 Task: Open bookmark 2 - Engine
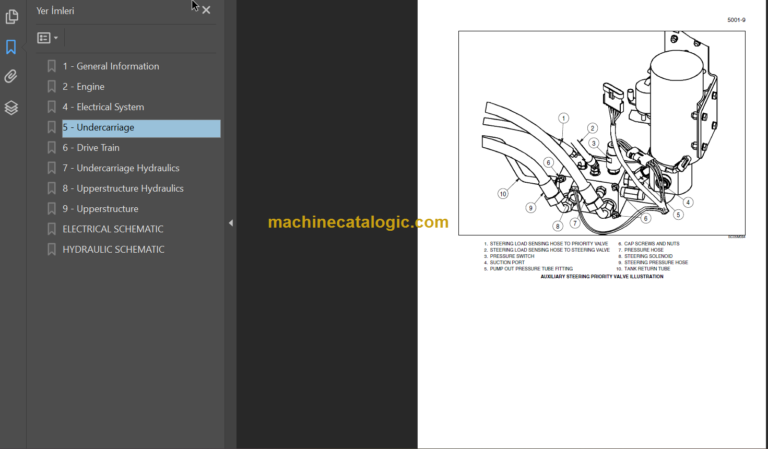pos(83,87)
